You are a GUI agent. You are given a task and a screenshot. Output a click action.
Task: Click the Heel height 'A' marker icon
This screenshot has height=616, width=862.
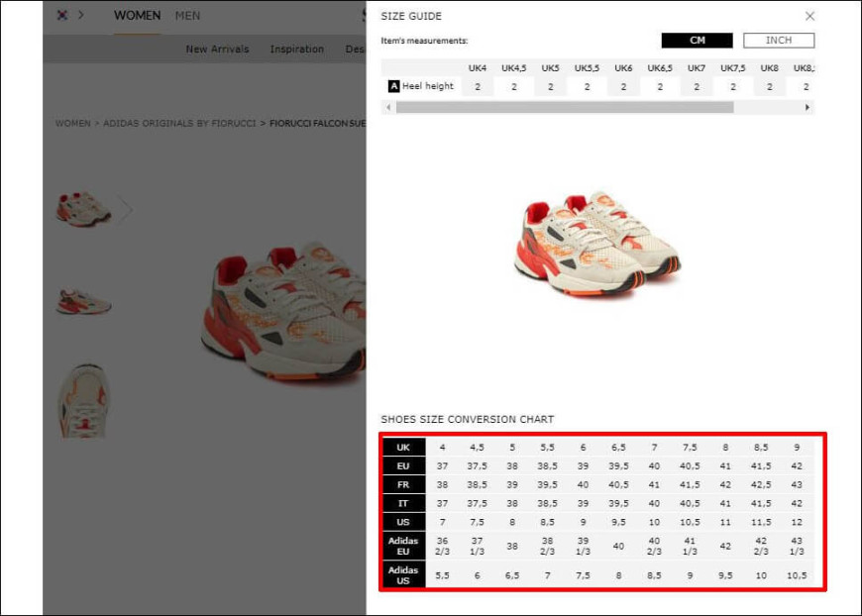pos(393,86)
